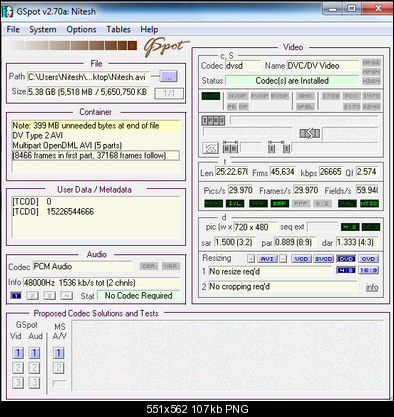
Task: Click the Len field showing 25:22.670
Action: point(231,172)
